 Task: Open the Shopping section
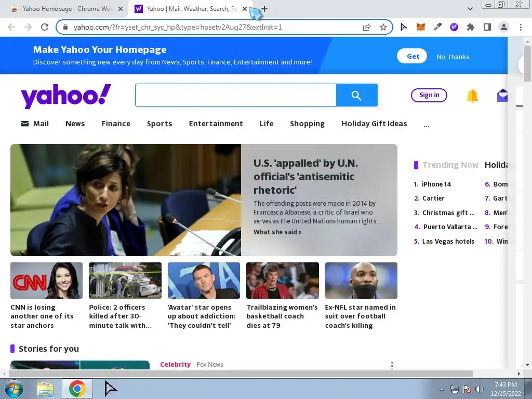tap(307, 124)
